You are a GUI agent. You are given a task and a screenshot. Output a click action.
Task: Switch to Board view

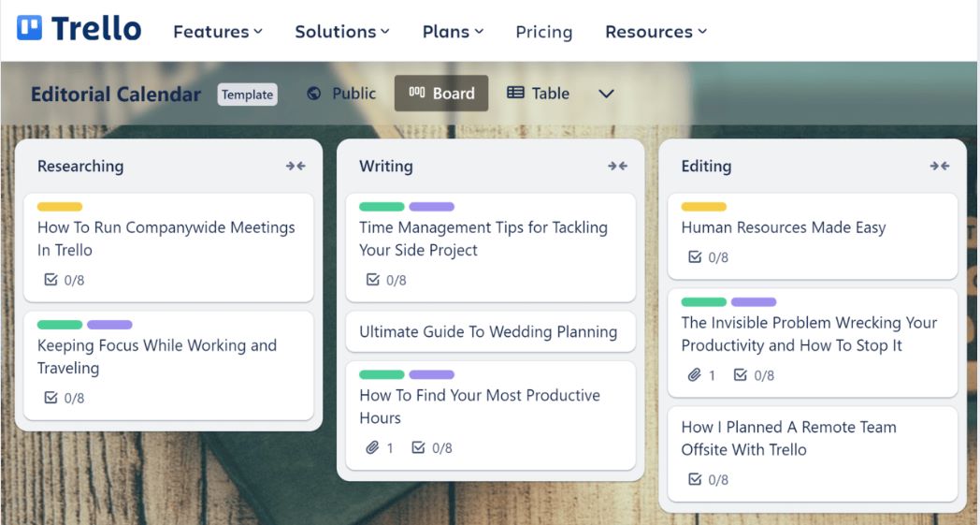(441, 94)
